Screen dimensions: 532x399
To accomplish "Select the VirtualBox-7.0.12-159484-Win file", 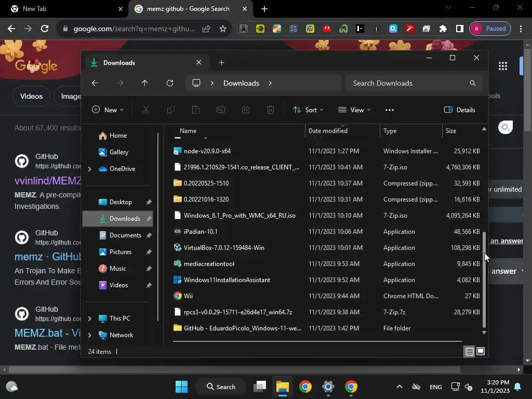I will [x=326, y=248].
